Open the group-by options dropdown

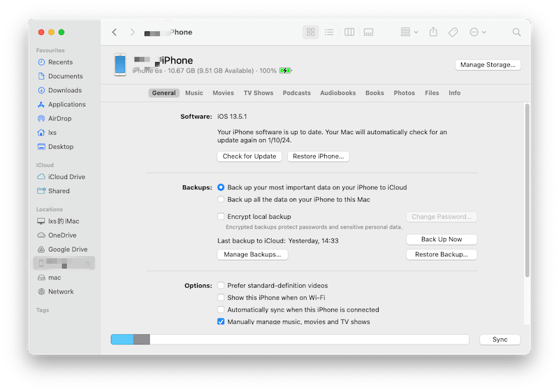click(x=409, y=32)
